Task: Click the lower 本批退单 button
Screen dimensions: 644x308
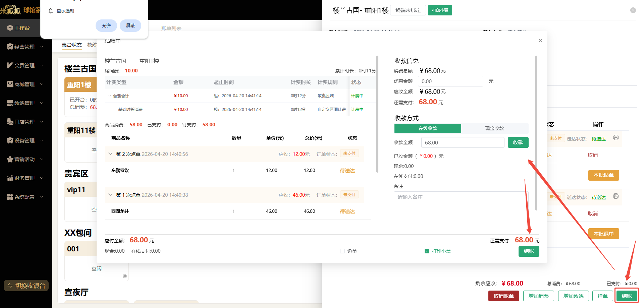Action: coord(603,234)
